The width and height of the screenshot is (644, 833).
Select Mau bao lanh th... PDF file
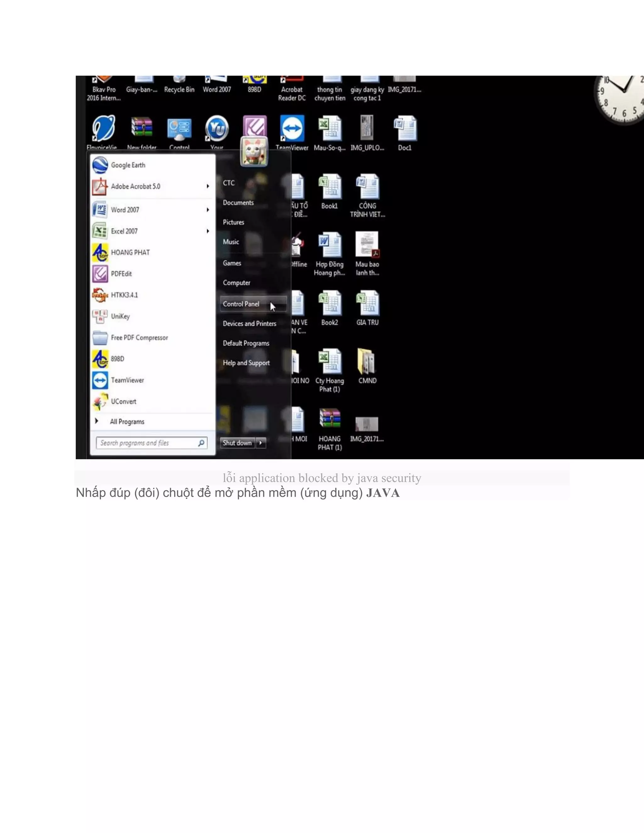pos(367,254)
